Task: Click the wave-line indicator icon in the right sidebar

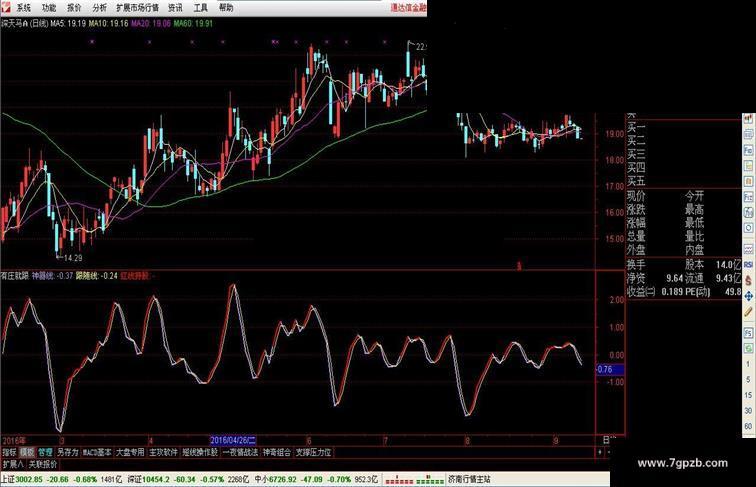Action: (x=748, y=249)
